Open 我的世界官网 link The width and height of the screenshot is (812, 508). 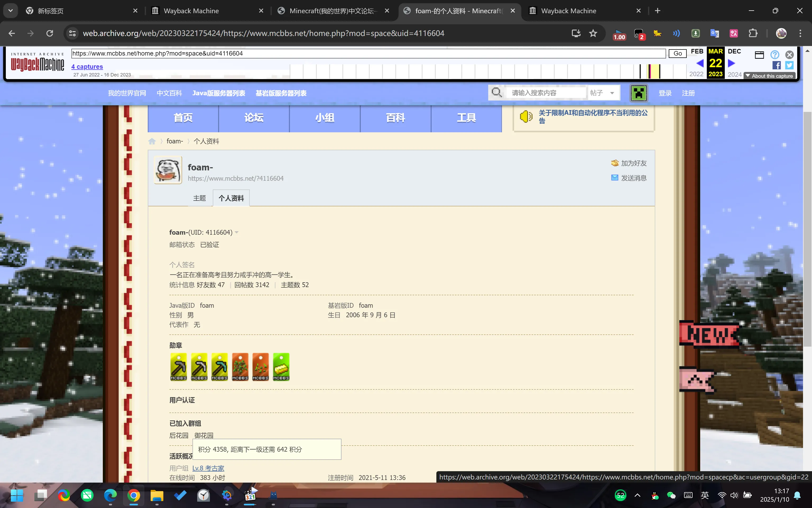pyautogui.click(x=127, y=93)
